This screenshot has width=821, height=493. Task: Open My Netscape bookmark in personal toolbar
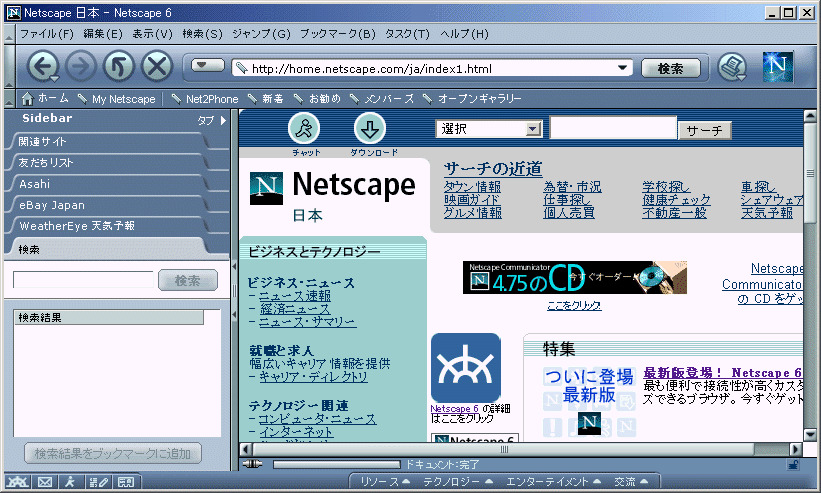point(116,99)
